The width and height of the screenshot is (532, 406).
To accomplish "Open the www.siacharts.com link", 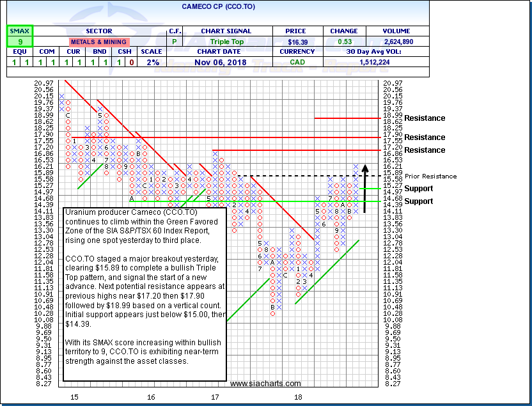I will [265, 384].
